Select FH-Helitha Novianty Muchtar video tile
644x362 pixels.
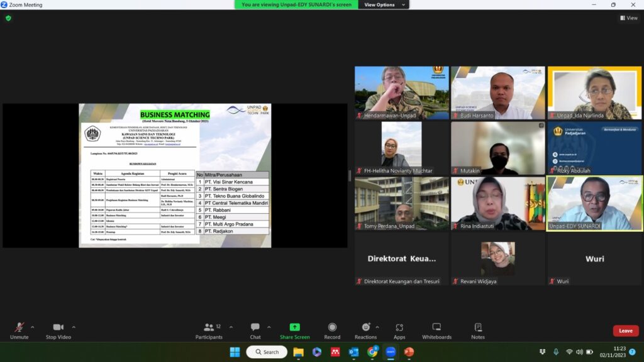[x=402, y=148]
